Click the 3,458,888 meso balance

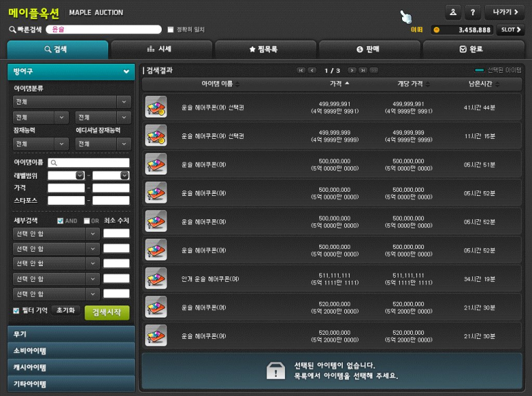(x=474, y=30)
